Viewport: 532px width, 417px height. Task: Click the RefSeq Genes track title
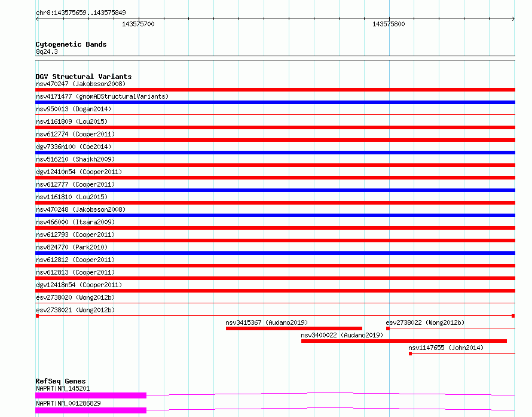[x=60, y=381]
